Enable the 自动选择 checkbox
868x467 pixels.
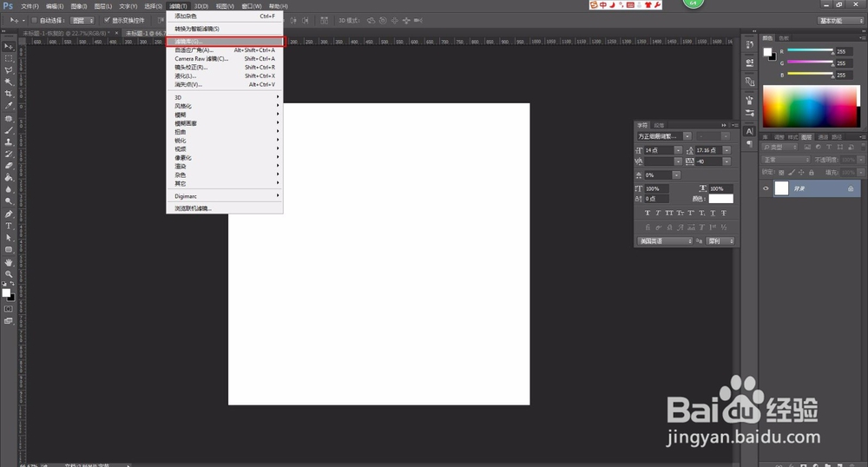point(34,21)
